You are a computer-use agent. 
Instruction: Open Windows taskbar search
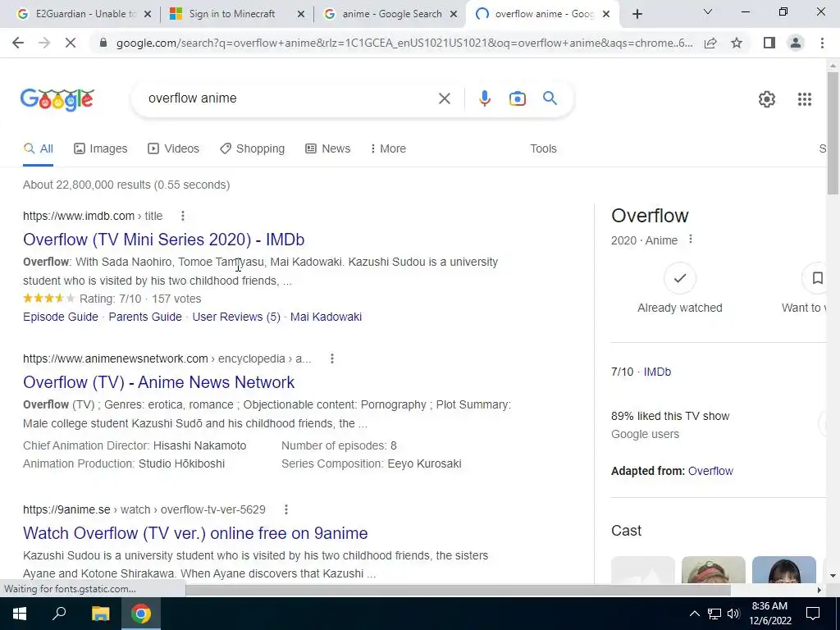tap(59, 614)
